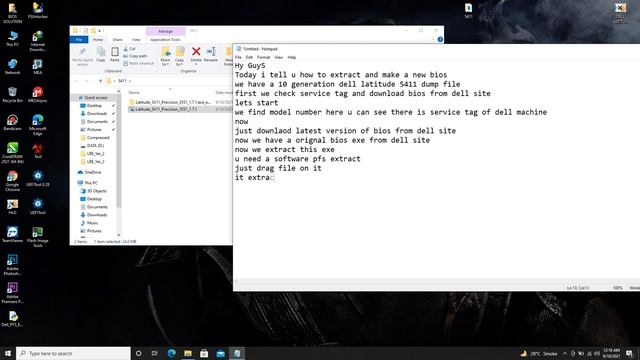Click 5411 breadcrumb in address bar

pyautogui.click(x=122, y=81)
